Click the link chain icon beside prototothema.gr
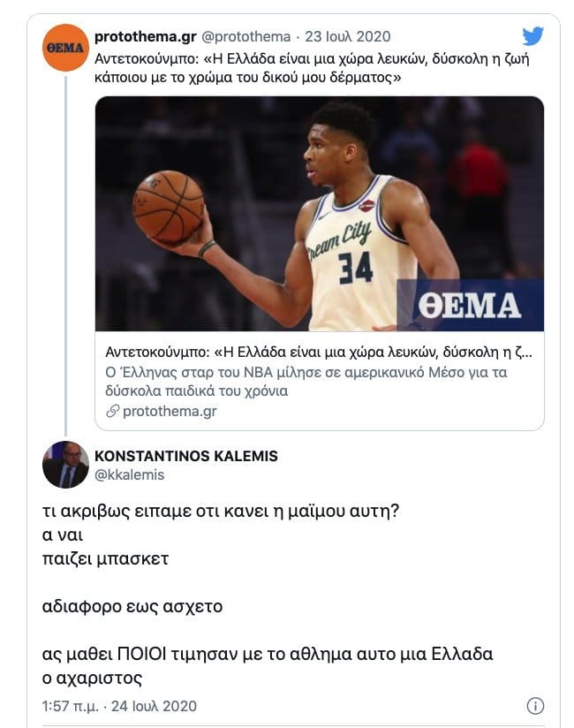 (113, 412)
